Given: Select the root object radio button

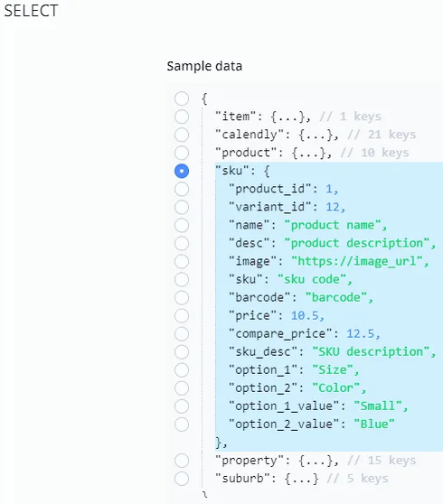Looking at the screenshot, I should tap(182, 98).
